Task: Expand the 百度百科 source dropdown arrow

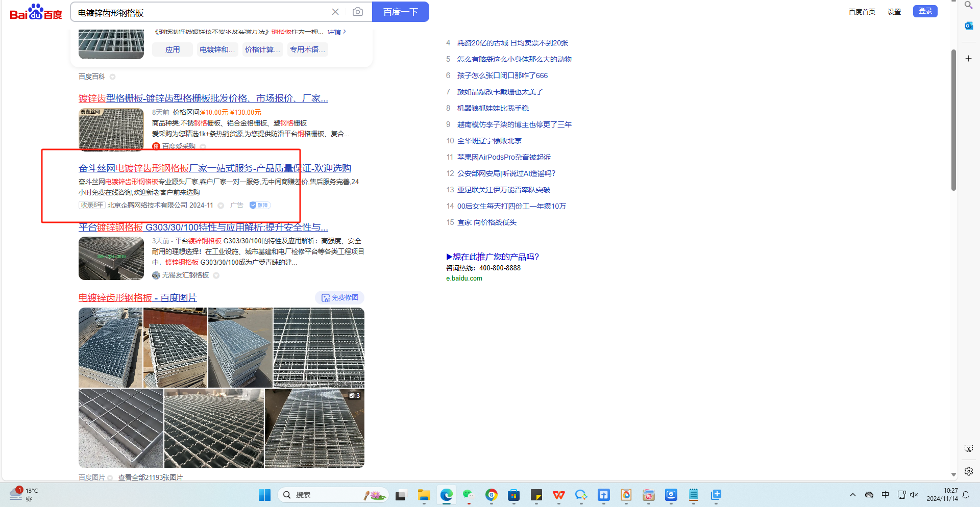Action: [113, 77]
